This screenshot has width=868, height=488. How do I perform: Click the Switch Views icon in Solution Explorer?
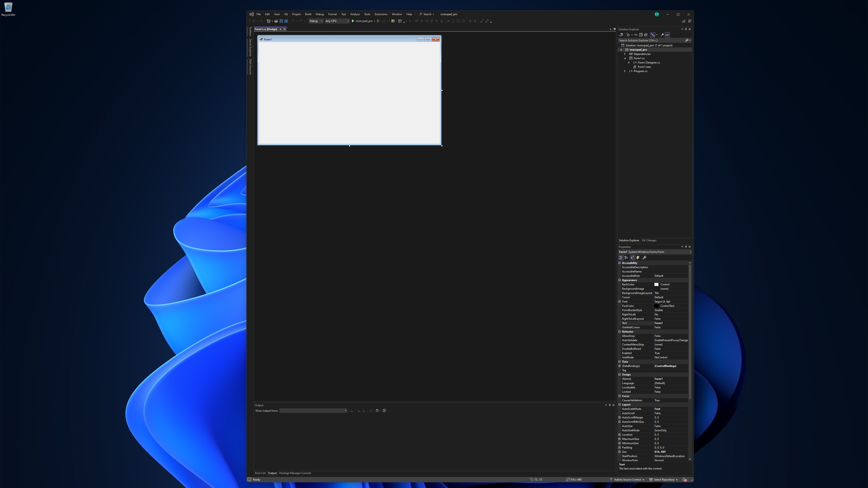click(x=621, y=35)
